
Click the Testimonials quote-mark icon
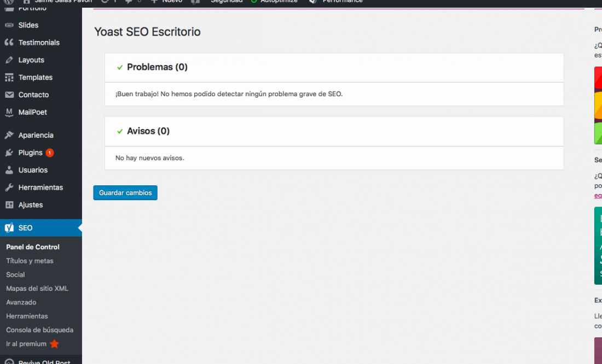(x=9, y=43)
